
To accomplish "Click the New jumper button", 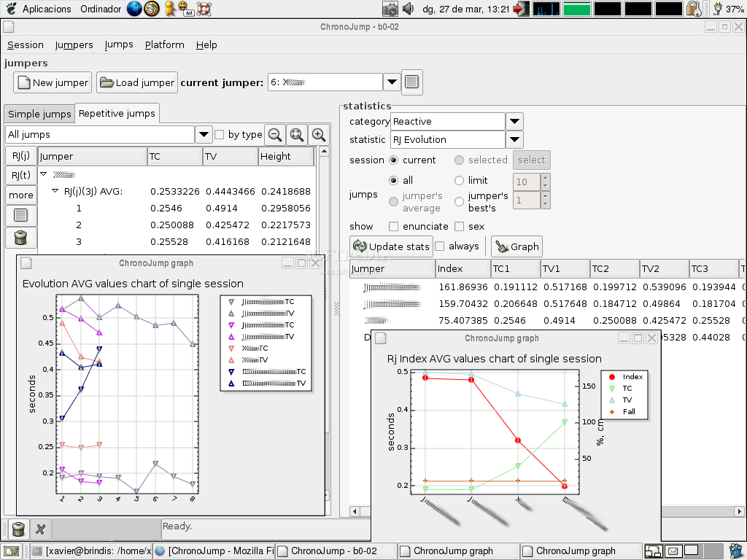I will (53, 82).
